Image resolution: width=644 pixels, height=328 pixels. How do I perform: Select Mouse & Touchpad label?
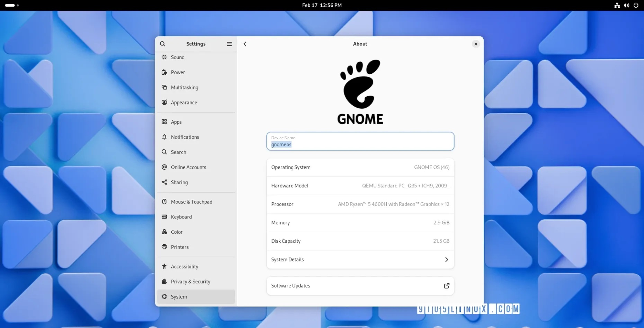point(191,202)
